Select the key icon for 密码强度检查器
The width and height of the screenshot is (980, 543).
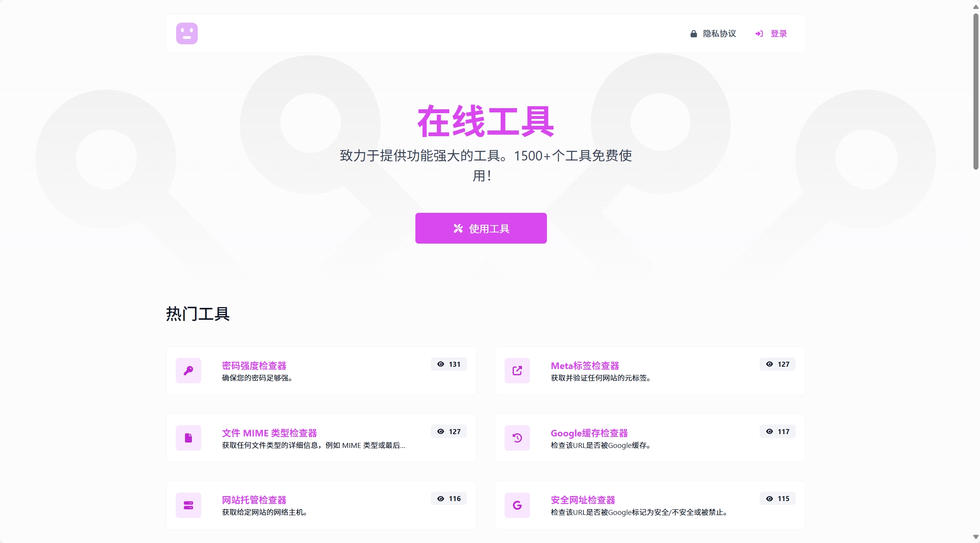click(x=188, y=371)
